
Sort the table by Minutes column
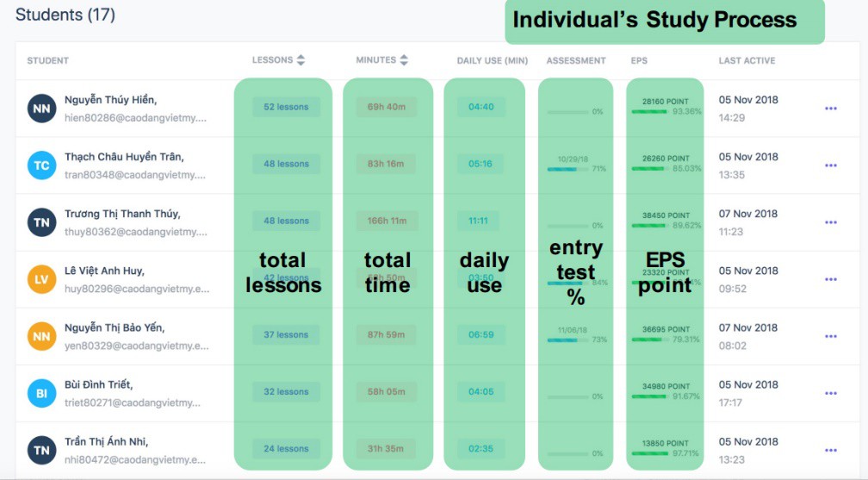coord(404,60)
